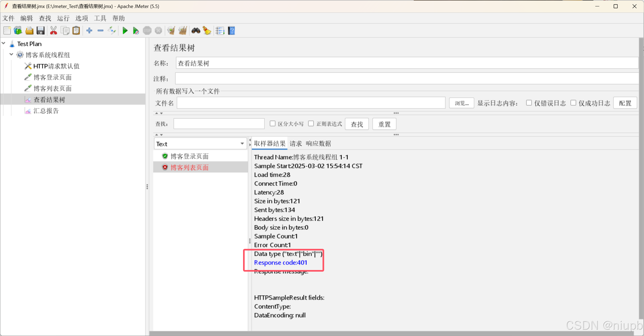Click the Add plus toolbar icon
This screenshot has width=644, height=336.
coord(89,31)
